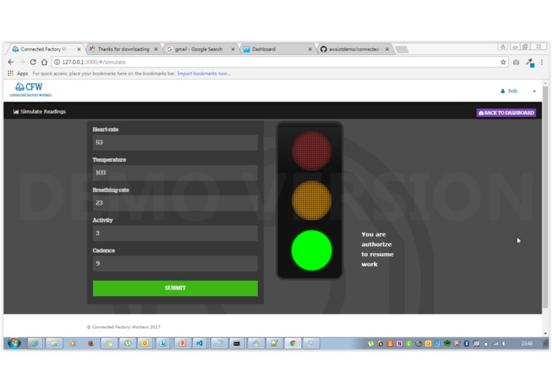Click the Temperature input field

pyautogui.click(x=176, y=173)
